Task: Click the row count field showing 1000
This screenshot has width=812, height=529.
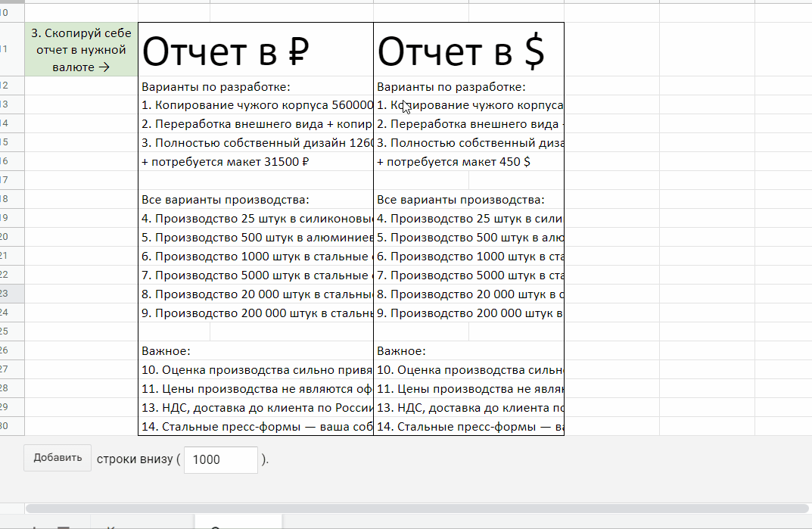Action: 220,459
